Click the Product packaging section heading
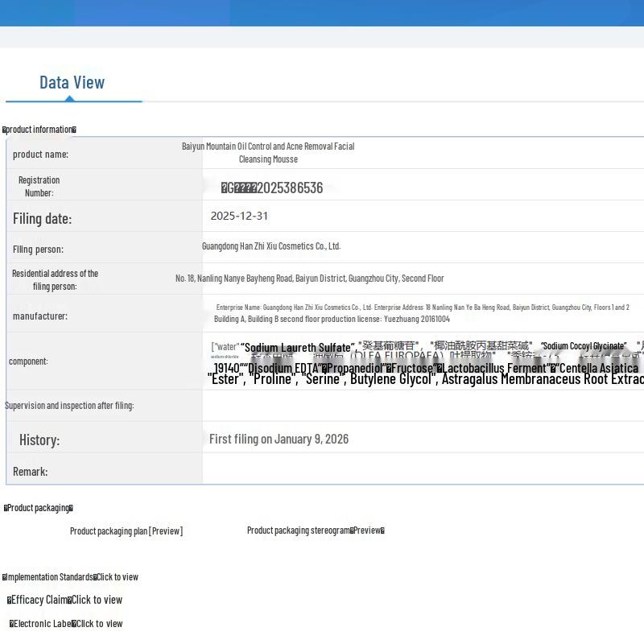644x644 pixels. coord(39,508)
